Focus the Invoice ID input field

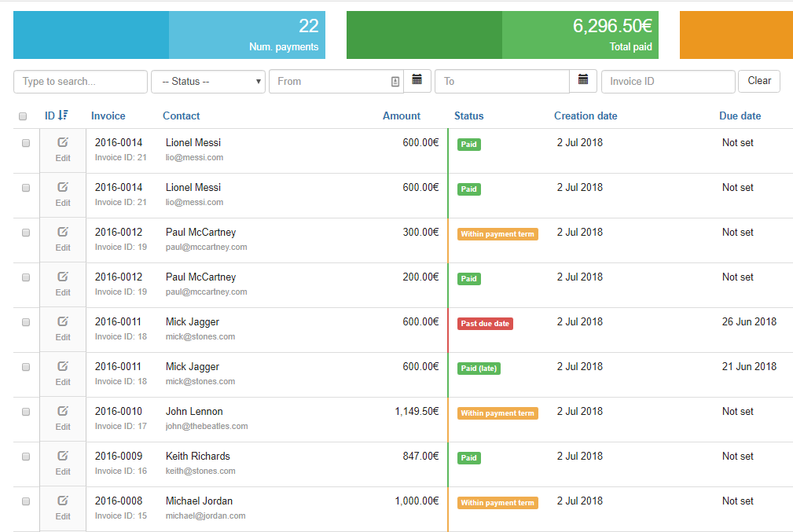point(667,82)
